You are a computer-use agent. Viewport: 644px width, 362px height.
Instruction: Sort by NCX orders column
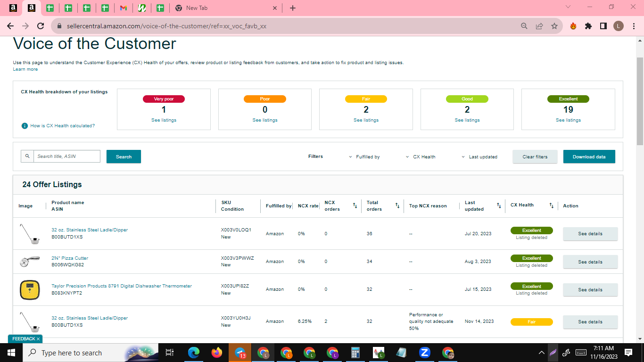tap(355, 206)
